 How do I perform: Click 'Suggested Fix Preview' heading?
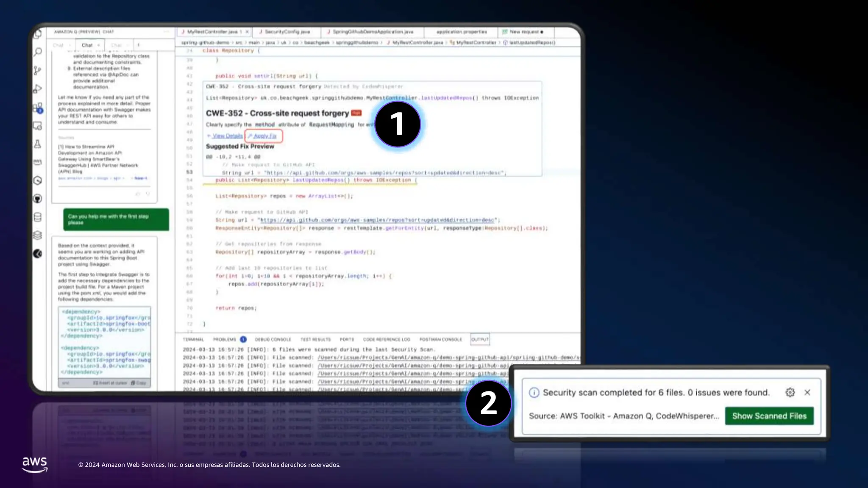tap(240, 146)
